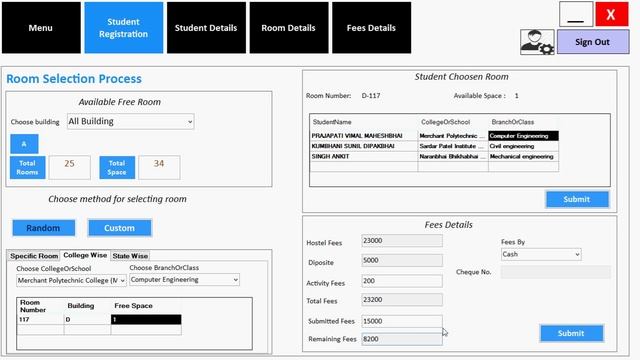The height and width of the screenshot is (360, 640).
Task: Choose Custom room selection method
Action: pyautogui.click(x=120, y=228)
